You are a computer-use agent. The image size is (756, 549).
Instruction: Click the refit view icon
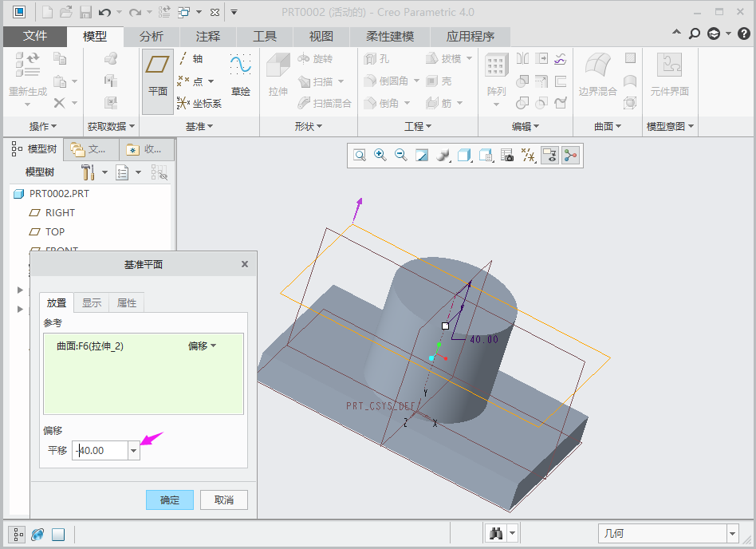point(360,156)
